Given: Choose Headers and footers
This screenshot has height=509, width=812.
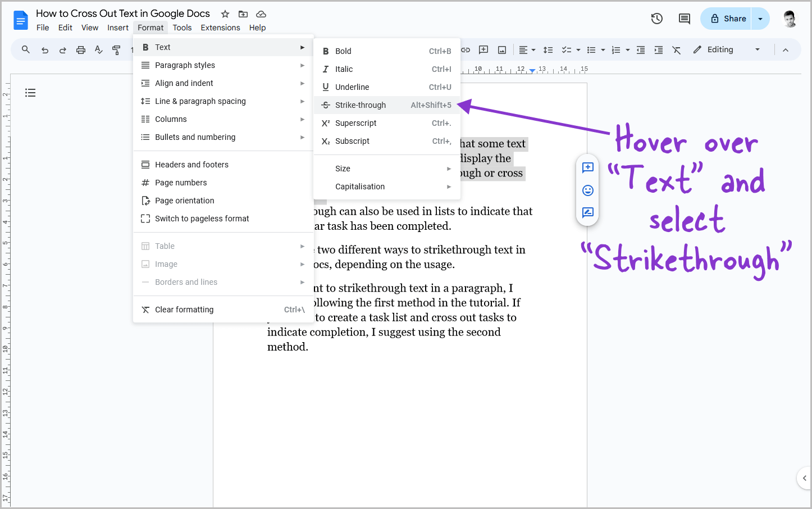Looking at the screenshot, I should [x=223, y=165].
